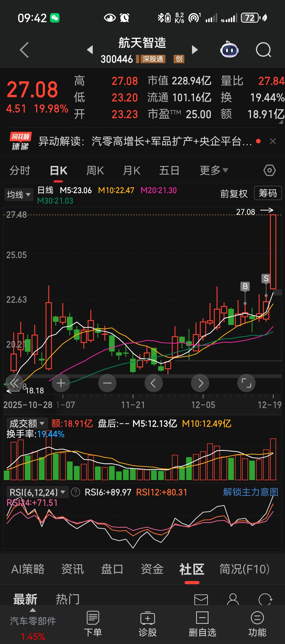Open the 资金 tab
The height and width of the screenshot is (644, 285).
(152, 569)
